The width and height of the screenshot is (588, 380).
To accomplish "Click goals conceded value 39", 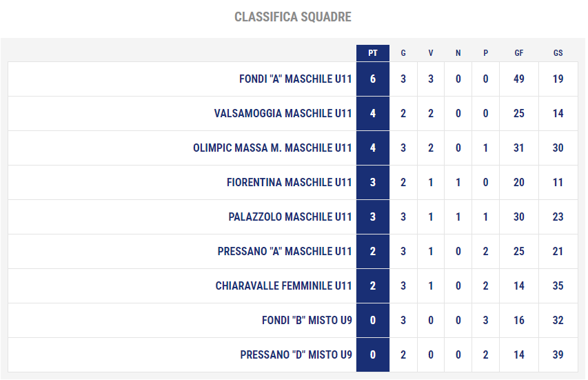I will 558,355.
